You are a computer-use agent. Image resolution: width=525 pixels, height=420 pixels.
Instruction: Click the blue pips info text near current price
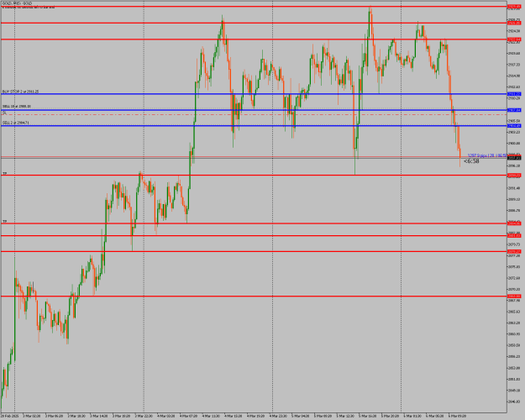coord(487,155)
